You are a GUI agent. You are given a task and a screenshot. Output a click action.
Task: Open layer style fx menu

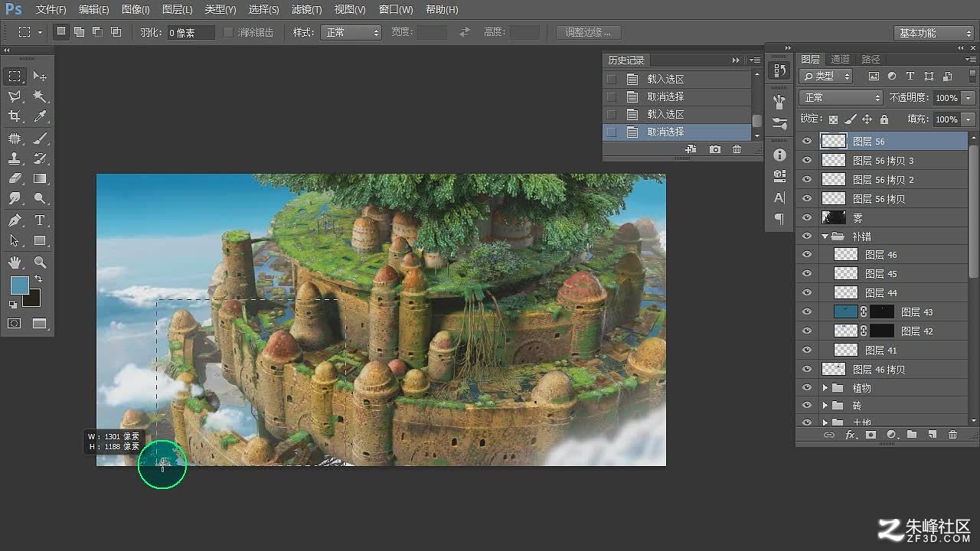[850, 435]
